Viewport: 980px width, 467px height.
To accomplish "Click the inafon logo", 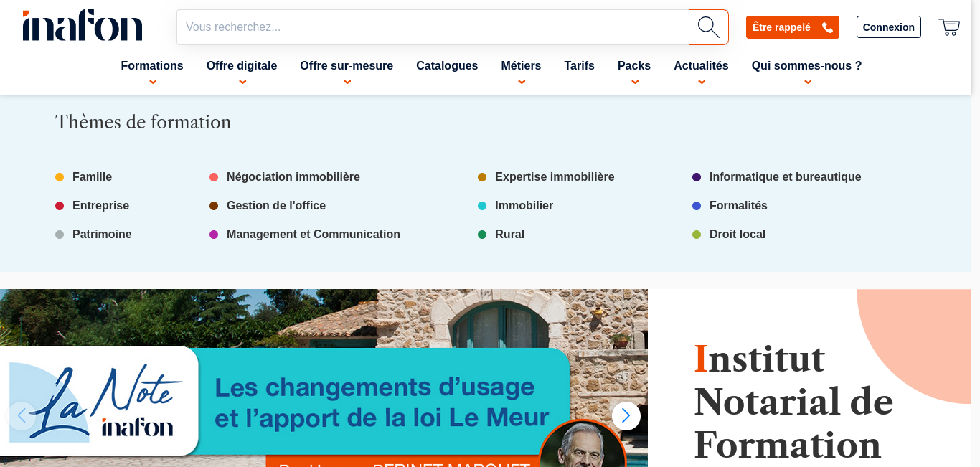I will [83, 26].
